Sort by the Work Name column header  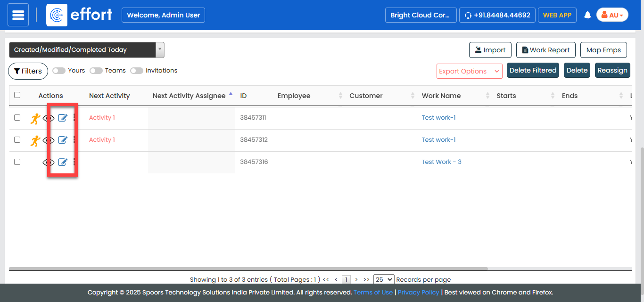pyautogui.click(x=441, y=96)
